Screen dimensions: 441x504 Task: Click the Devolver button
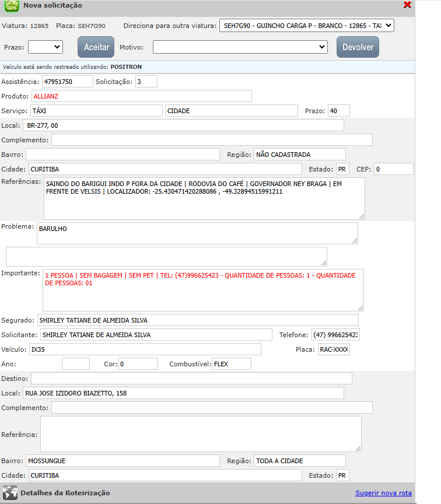358,47
